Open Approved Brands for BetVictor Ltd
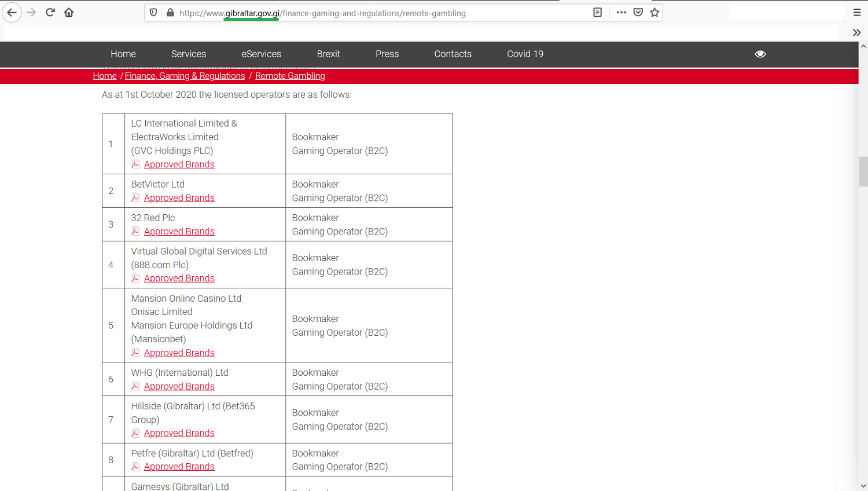868x491 pixels. tap(179, 198)
